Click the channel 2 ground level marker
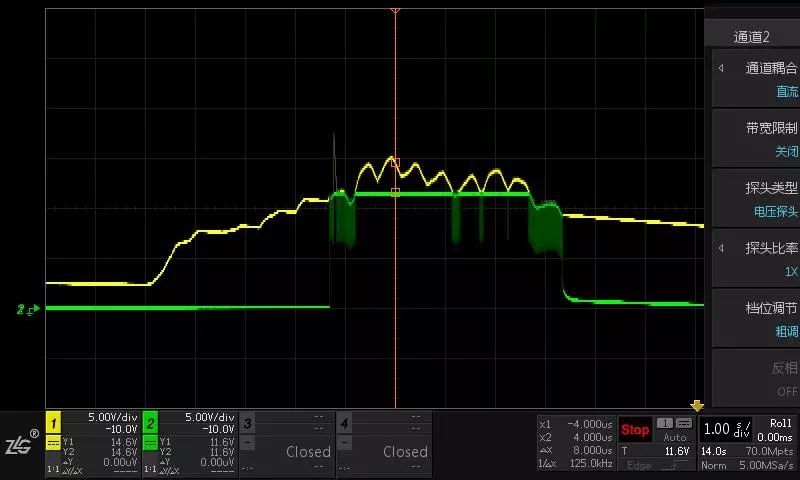 [26, 309]
